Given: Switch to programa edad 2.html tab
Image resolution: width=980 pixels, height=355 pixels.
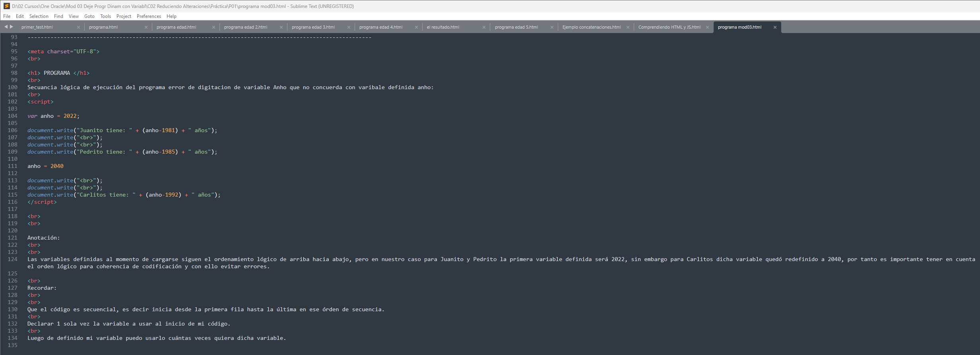Looking at the screenshot, I should coord(246,27).
